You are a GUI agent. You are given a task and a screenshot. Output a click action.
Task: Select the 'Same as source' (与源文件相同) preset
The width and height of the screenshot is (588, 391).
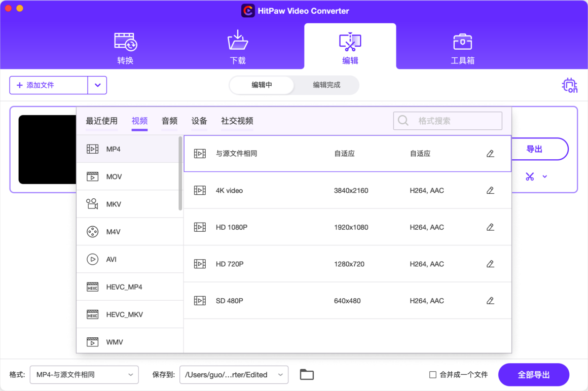(x=348, y=154)
